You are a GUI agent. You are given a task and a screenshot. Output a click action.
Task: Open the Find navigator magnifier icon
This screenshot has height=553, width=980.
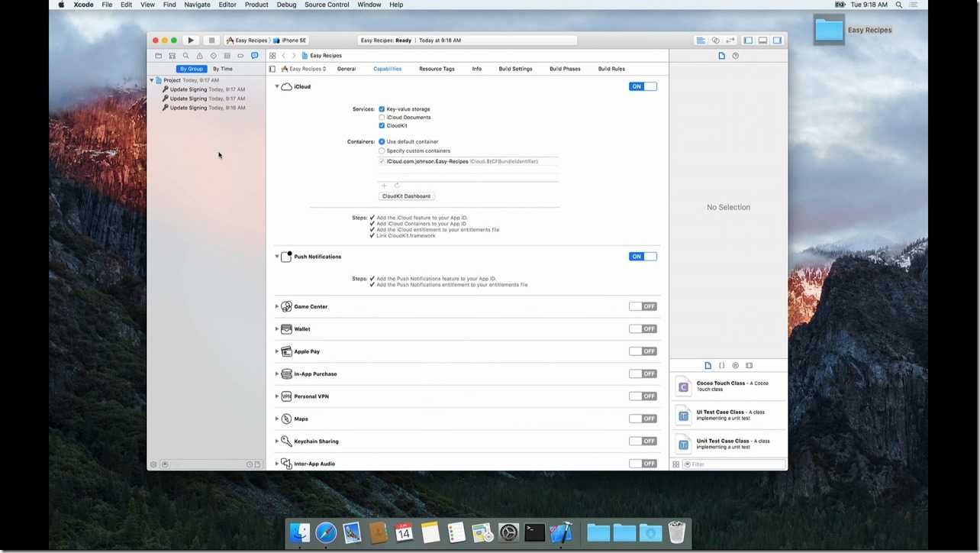(x=185, y=56)
